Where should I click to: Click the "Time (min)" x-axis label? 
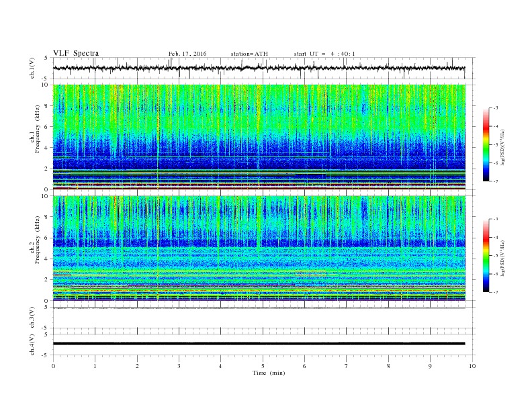click(x=269, y=373)
